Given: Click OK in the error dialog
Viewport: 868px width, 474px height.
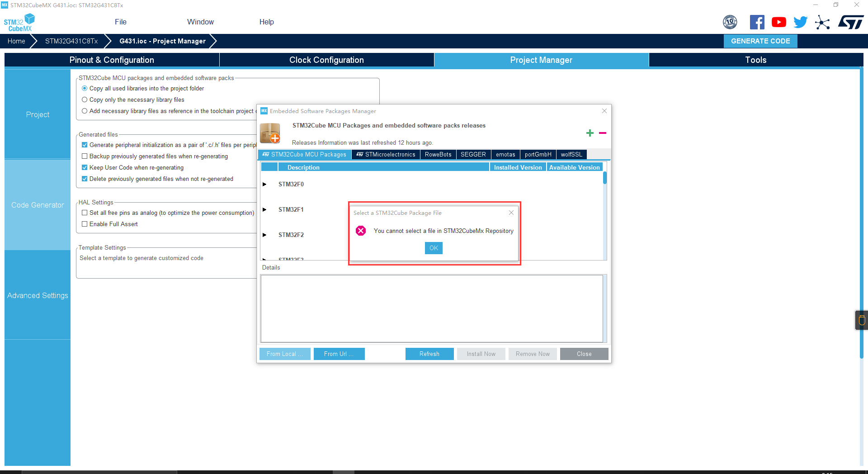Looking at the screenshot, I should point(434,248).
